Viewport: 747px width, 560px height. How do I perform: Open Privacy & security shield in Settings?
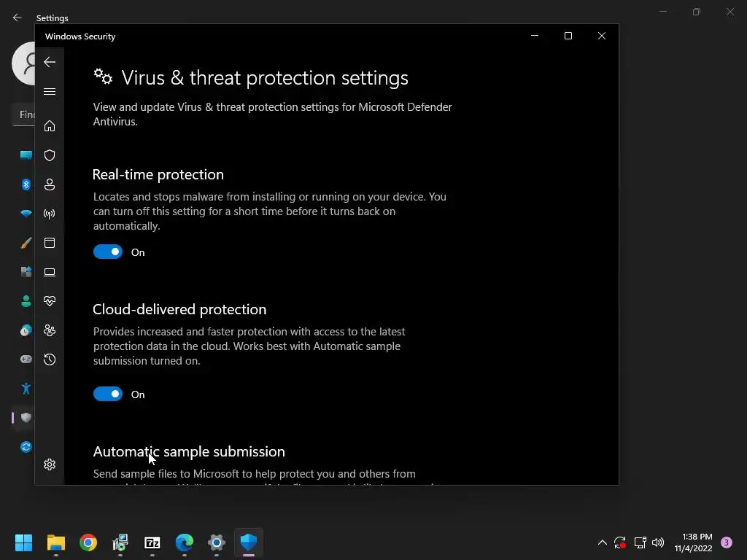[26, 418]
